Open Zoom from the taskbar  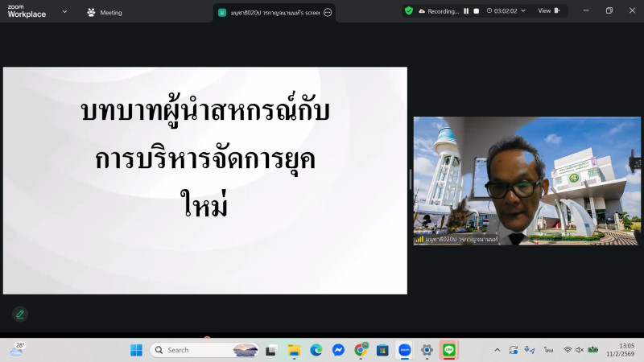(x=405, y=350)
